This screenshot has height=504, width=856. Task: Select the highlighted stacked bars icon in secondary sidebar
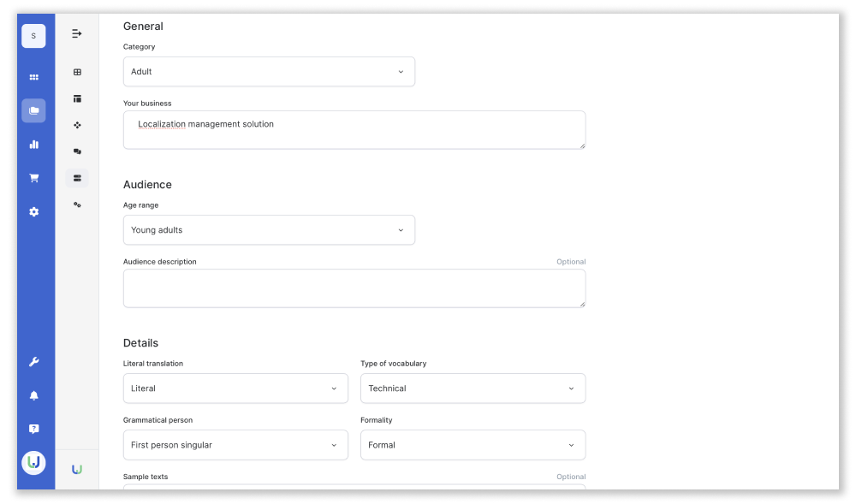77,178
